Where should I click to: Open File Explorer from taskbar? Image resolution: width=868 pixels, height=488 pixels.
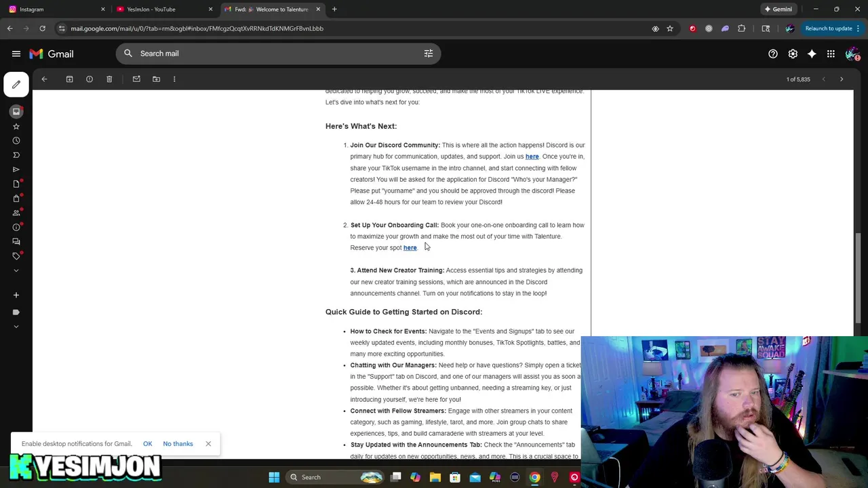[435, 477]
